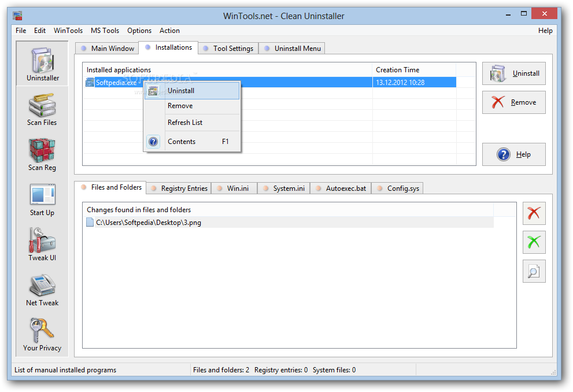Switch to the System.ini tab
Screen dimensions: 573x392
click(x=284, y=188)
